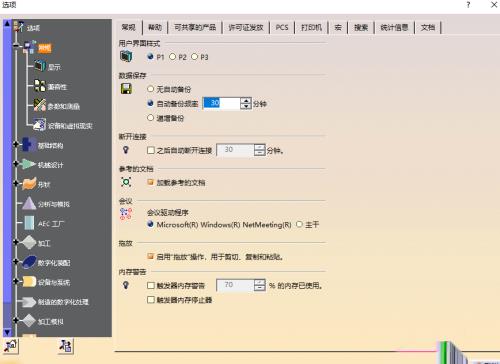Select the 制造的数字化处理 arrow icon

tap(29, 302)
